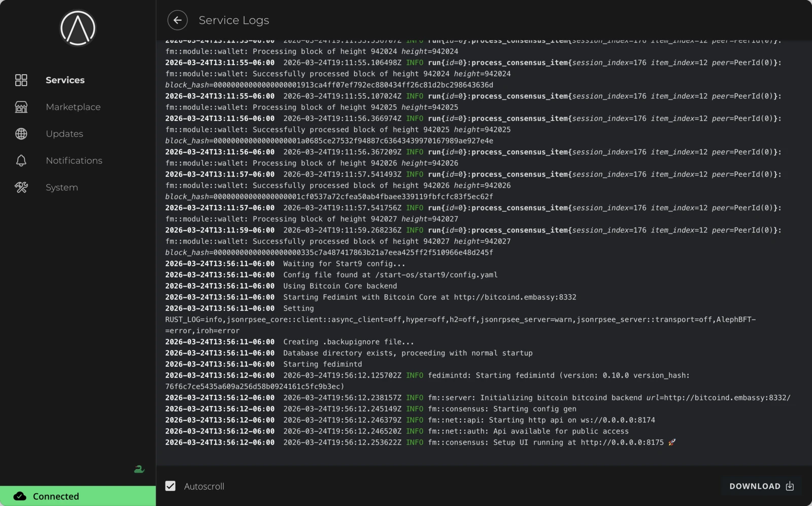
Task: Click the back arrow beside Service Logs
Action: pyautogui.click(x=177, y=20)
